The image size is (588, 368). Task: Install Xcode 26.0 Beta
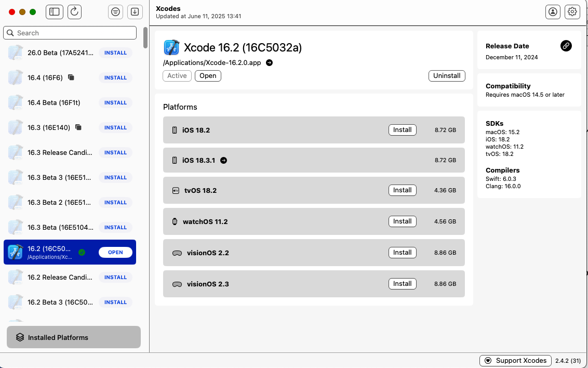point(115,53)
